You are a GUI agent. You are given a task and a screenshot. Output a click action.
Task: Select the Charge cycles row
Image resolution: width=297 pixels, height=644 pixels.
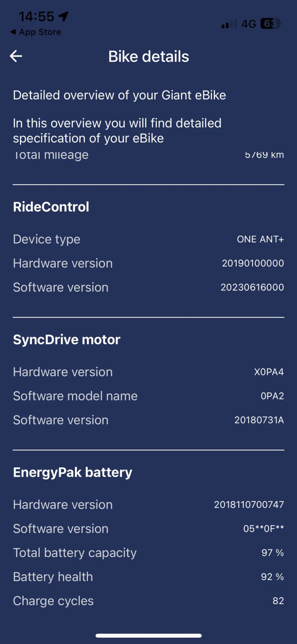[x=148, y=601]
